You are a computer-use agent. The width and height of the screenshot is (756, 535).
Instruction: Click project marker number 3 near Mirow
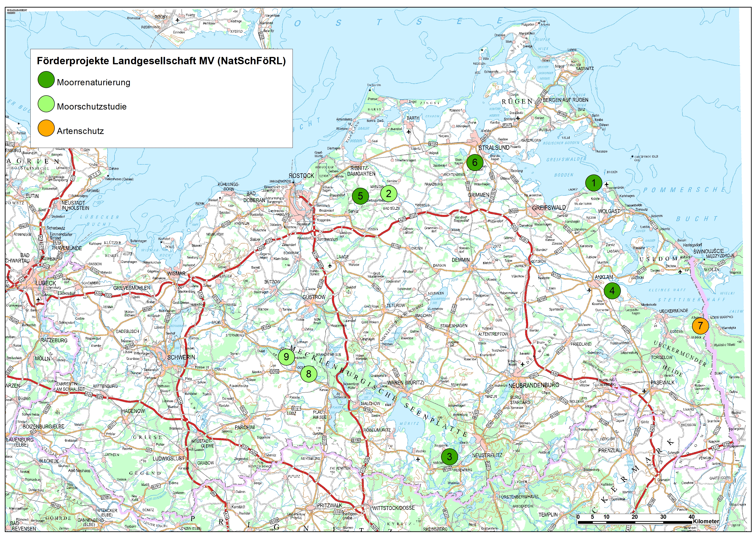[x=450, y=457]
